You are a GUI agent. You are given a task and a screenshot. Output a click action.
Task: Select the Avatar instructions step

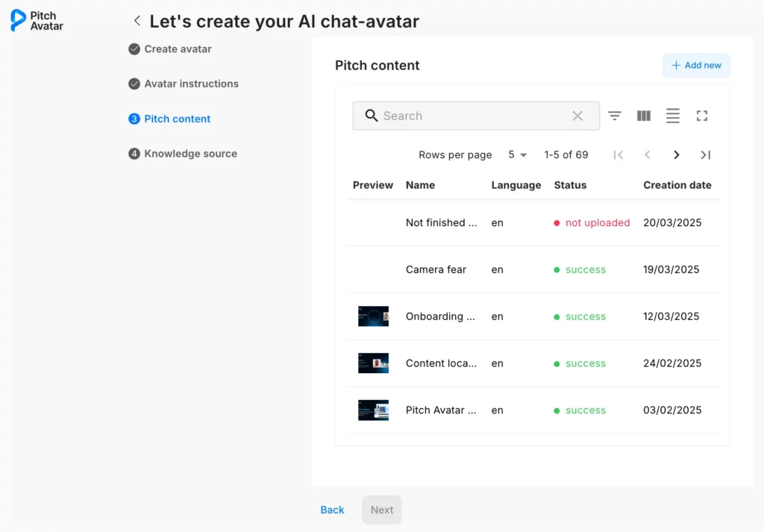pos(191,84)
